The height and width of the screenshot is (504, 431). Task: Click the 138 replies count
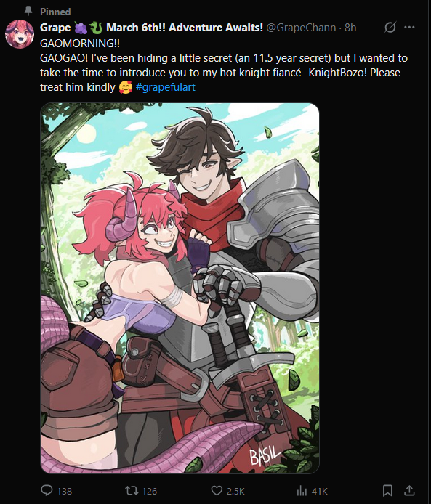click(x=65, y=491)
